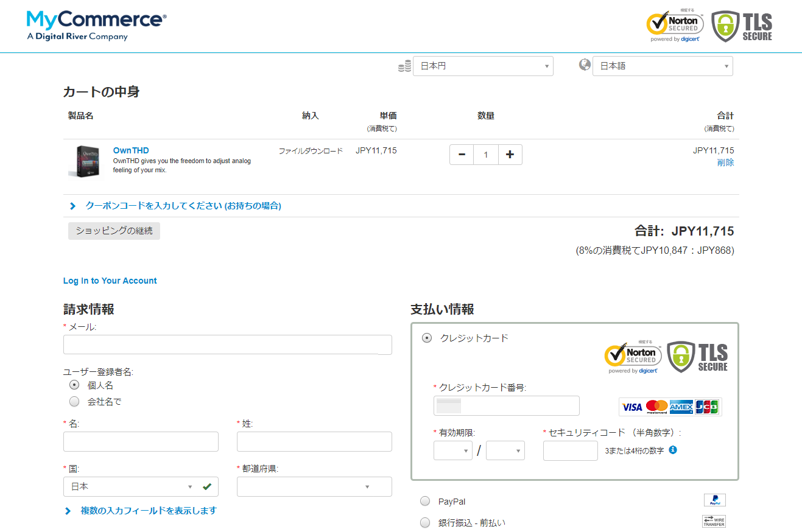Click the 支払い情報 heading

click(x=442, y=309)
